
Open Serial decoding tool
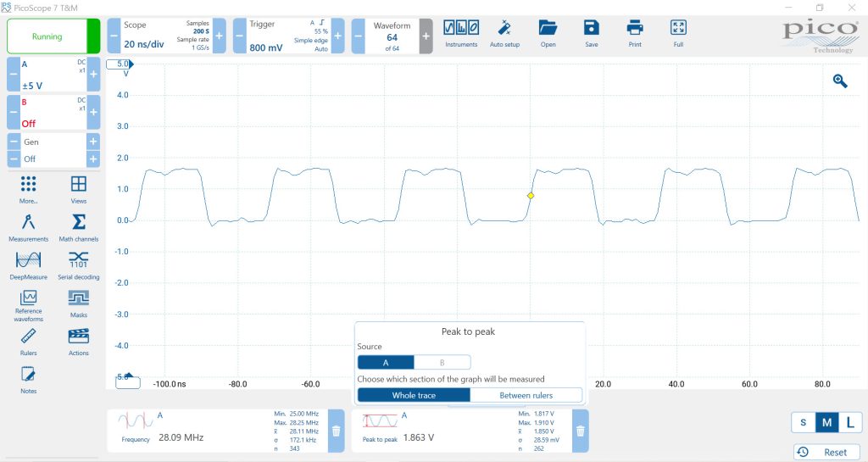[78, 264]
